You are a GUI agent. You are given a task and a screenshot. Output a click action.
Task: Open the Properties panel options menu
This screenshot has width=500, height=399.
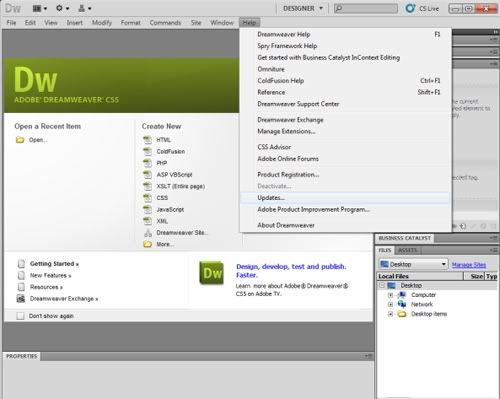(x=368, y=356)
